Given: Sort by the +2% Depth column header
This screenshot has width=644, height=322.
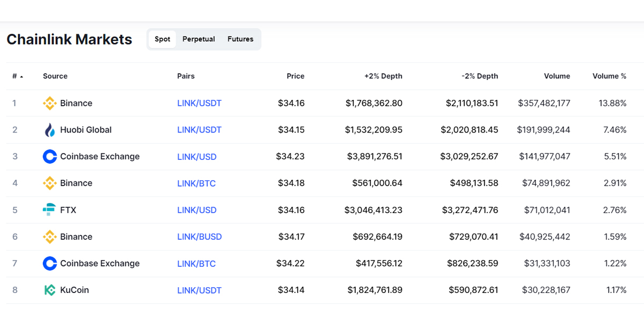Looking at the screenshot, I should click(x=383, y=76).
